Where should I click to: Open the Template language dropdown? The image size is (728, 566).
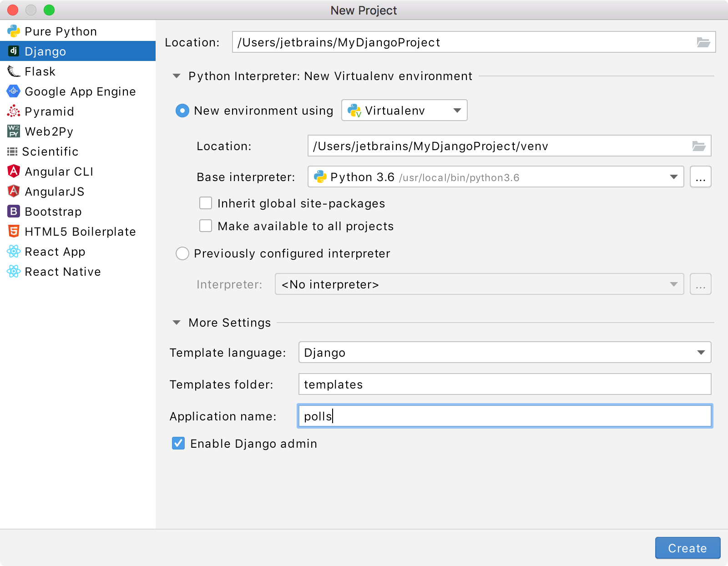point(701,352)
